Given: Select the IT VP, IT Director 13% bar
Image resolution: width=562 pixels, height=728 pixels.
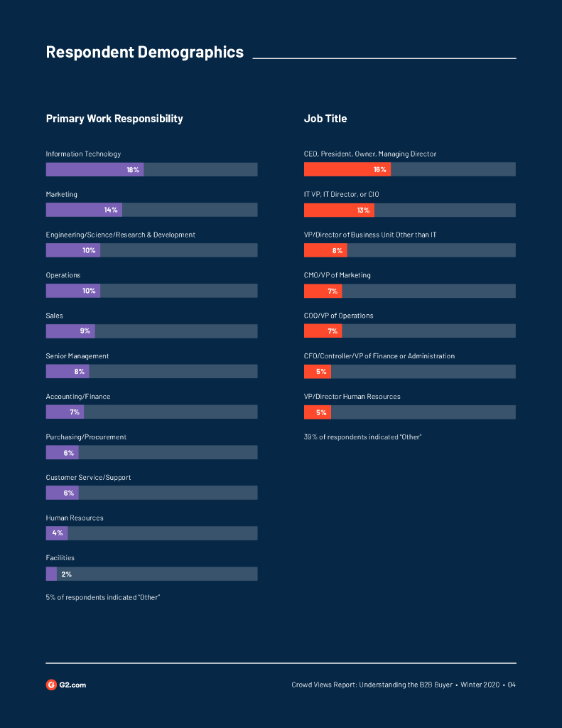Looking at the screenshot, I should click(339, 210).
